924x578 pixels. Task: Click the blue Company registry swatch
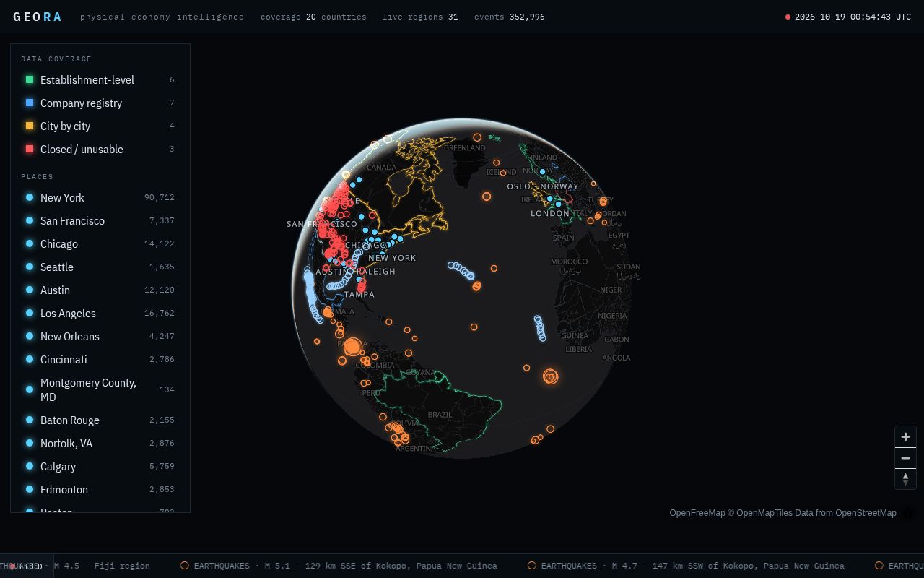pyautogui.click(x=30, y=103)
